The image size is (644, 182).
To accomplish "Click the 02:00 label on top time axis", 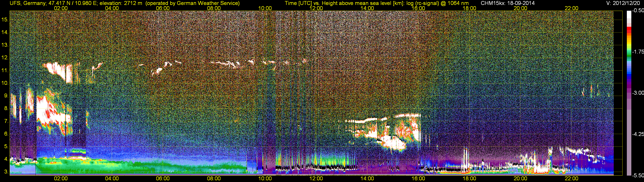I will point(61,8).
